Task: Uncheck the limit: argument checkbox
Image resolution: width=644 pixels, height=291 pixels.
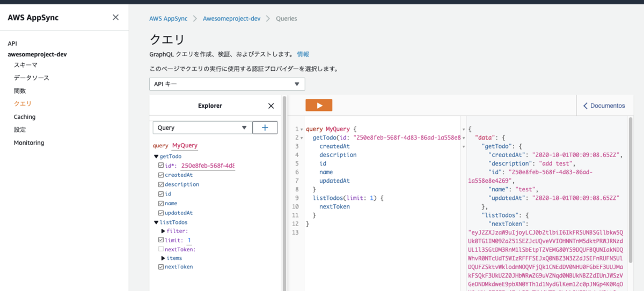Action: [x=161, y=240]
